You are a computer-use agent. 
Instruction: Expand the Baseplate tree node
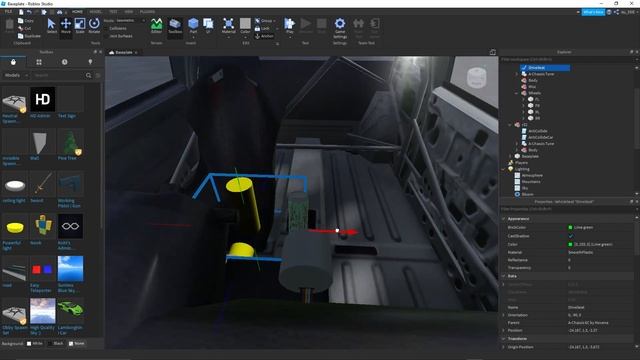(x=510, y=156)
